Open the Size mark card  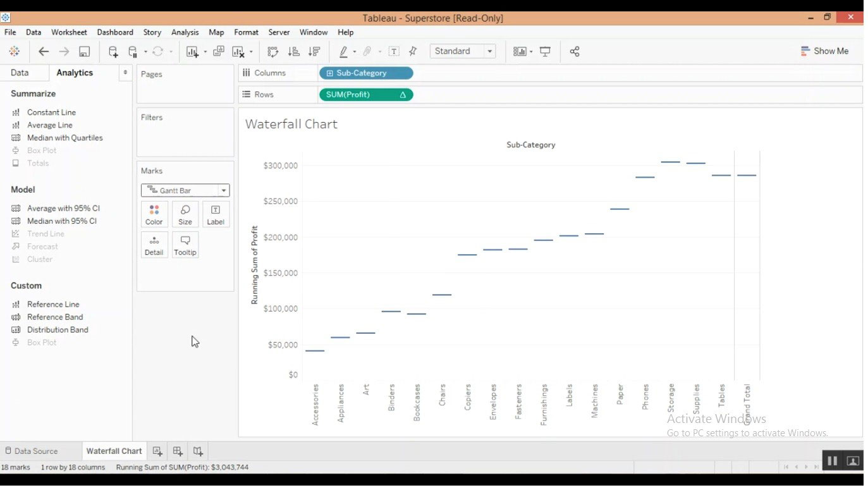185,214
